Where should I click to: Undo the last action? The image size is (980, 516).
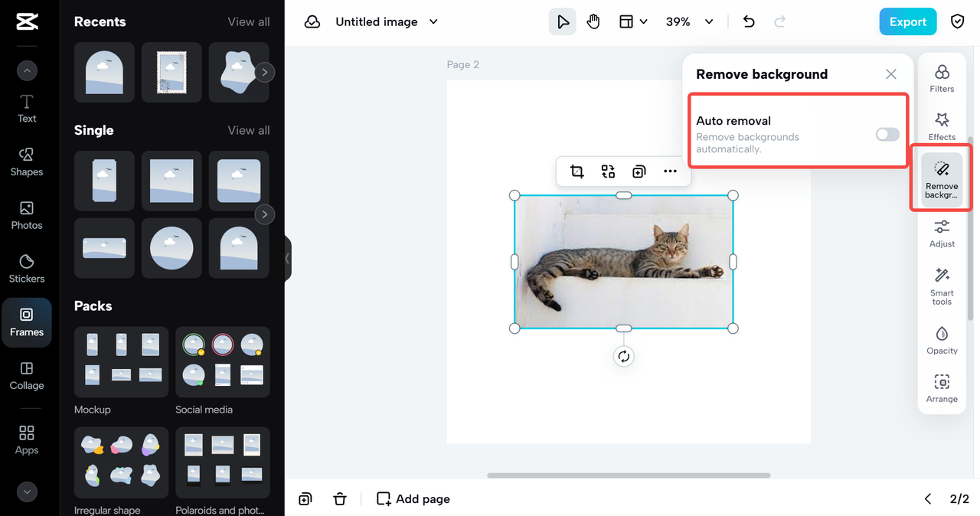(749, 22)
